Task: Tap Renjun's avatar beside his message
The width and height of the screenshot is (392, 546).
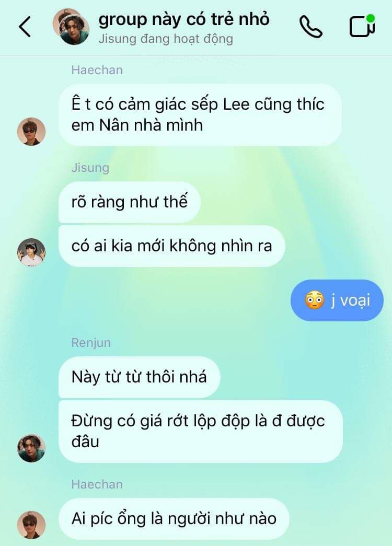Action: (x=31, y=448)
